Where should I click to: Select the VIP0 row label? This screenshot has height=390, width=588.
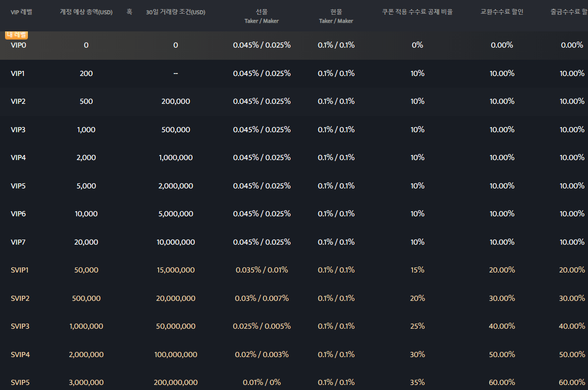click(x=18, y=45)
